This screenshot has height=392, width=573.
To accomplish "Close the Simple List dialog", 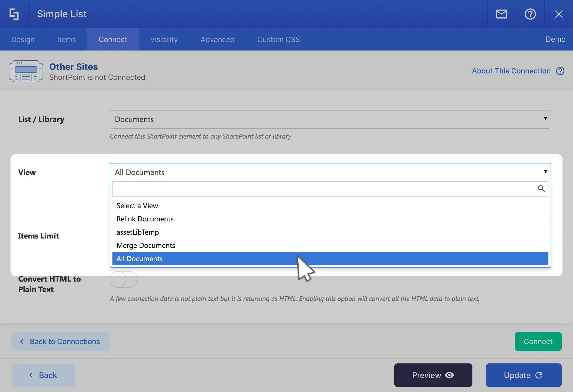I will (x=559, y=14).
